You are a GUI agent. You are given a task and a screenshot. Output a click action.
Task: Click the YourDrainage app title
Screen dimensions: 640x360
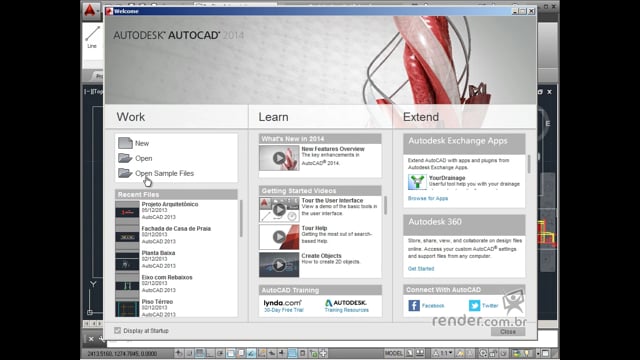click(x=447, y=178)
